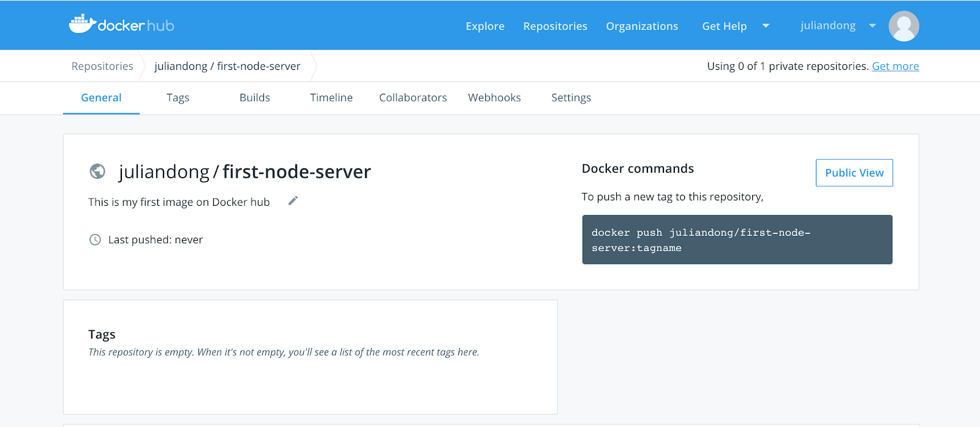Open the Webhooks tab

coord(494,98)
